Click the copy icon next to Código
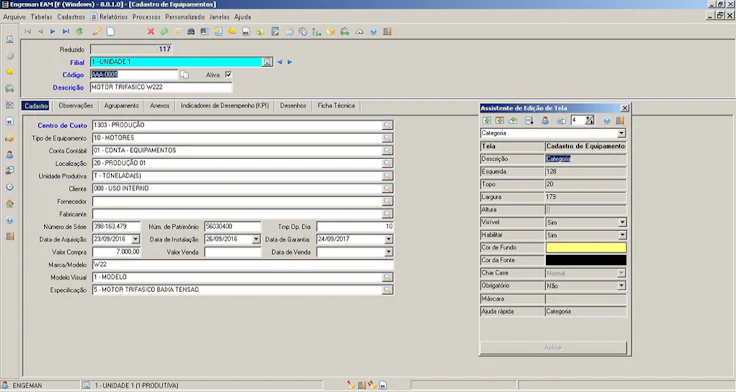This screenshot has width=736, height=392. (x=184, y=75)
